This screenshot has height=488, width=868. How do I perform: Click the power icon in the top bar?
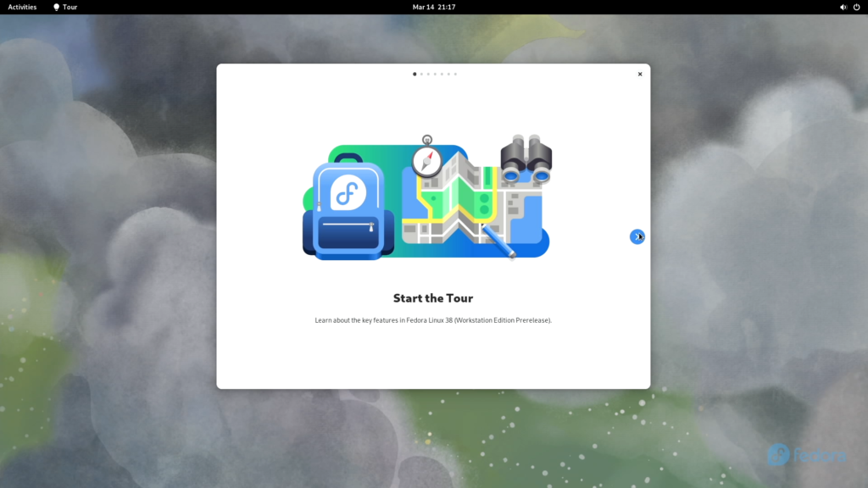856,7
